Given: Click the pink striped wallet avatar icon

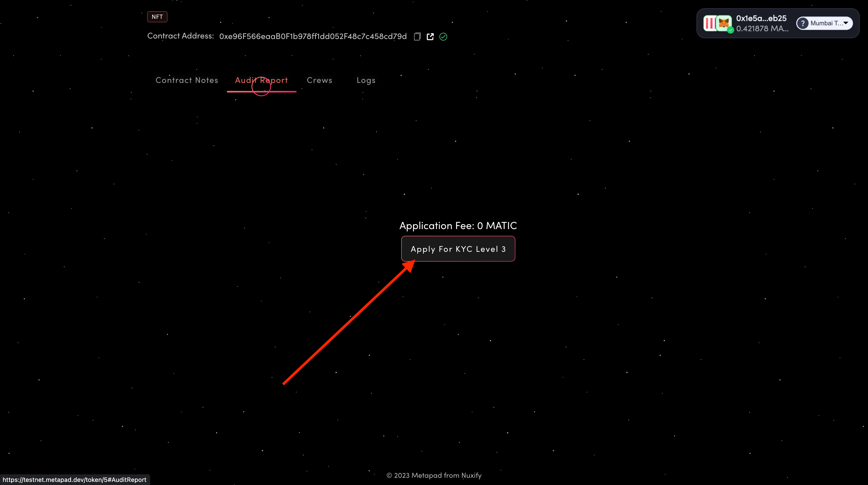Looking at the screenshot, I should pos(709,23).
